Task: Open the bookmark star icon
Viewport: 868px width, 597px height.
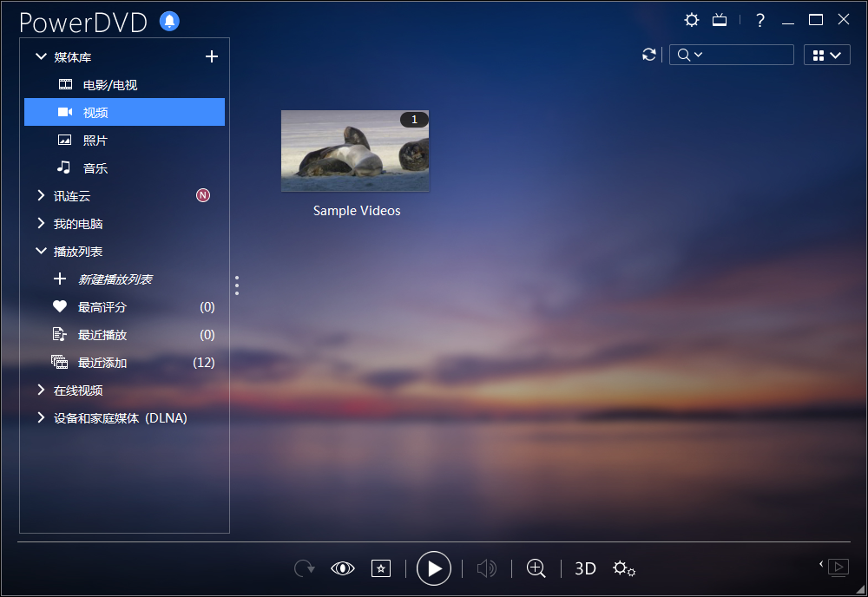Action: [380, 568]
